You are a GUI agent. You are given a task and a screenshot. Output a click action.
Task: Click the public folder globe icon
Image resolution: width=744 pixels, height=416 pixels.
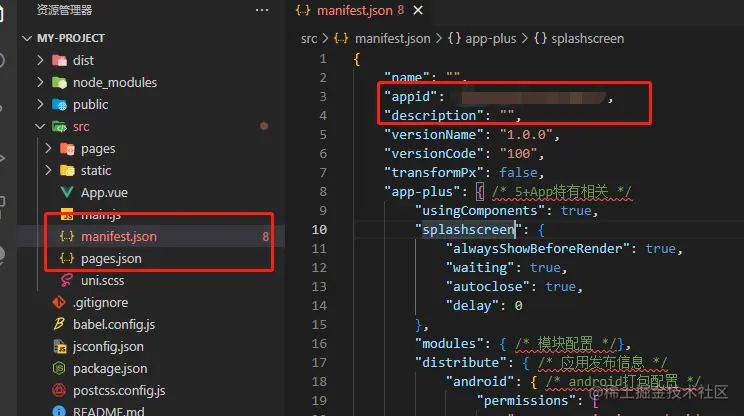[59, 104]
